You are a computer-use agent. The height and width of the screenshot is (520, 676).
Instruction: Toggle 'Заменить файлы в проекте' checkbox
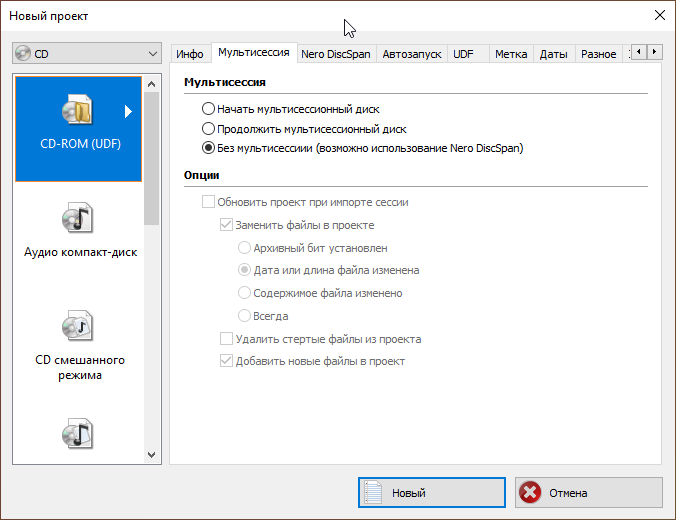[226, 225]
